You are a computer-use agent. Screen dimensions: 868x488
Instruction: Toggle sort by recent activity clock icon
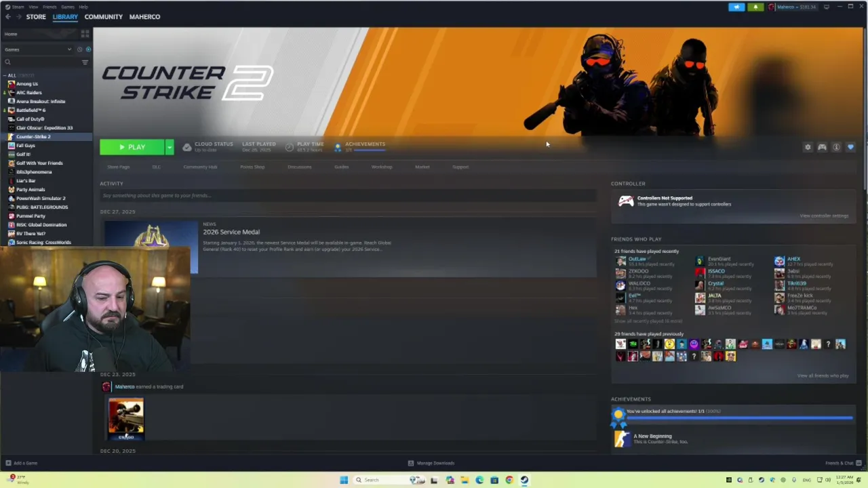coord(79,49)
